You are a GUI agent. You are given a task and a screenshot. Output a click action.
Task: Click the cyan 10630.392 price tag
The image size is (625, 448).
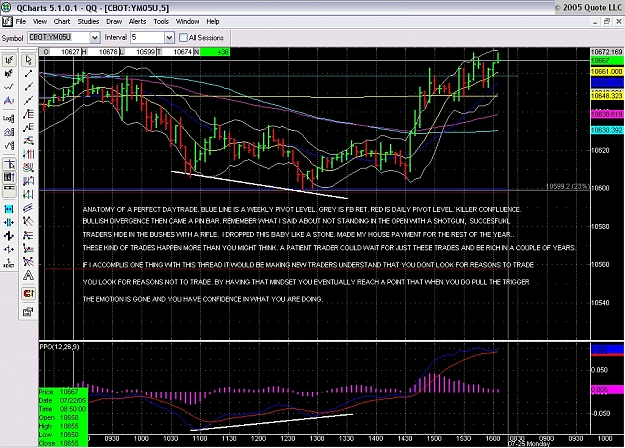(x=607, y=130)
